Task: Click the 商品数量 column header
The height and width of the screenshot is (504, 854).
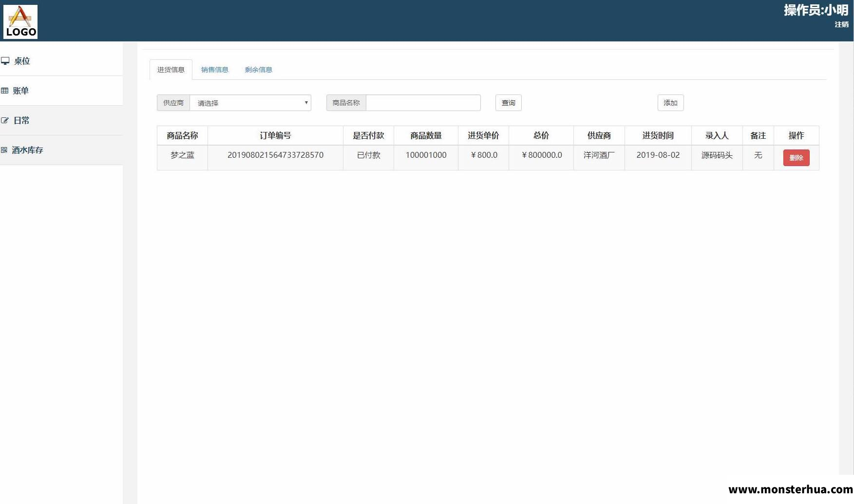Action: 426,135
